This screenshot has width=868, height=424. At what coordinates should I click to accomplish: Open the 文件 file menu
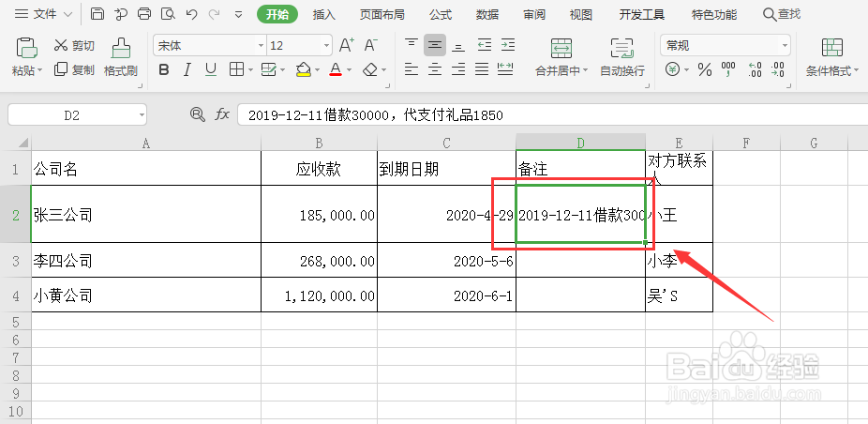click(43, 14)
